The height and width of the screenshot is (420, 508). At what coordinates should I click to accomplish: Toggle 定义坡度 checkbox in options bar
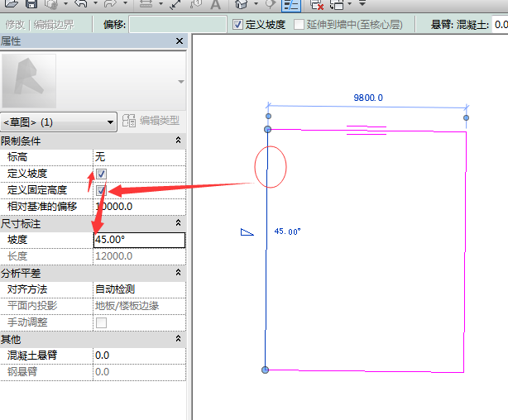click(x=238, y=25)
